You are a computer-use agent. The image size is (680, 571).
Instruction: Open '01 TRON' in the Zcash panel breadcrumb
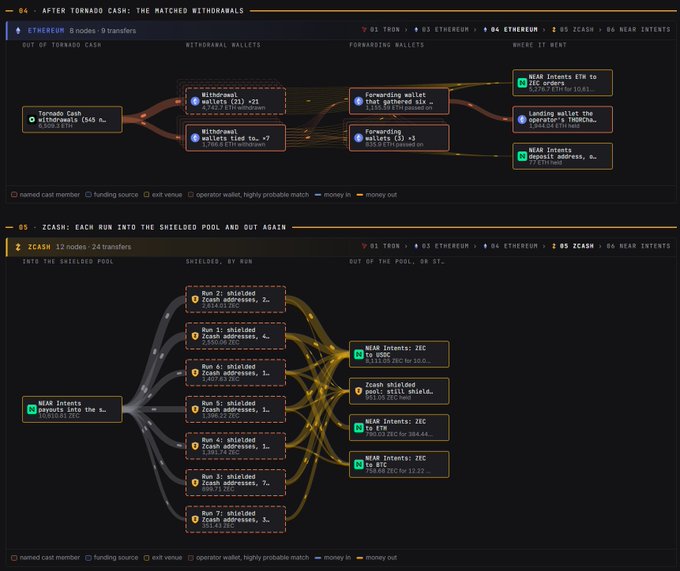pos(380,246)
